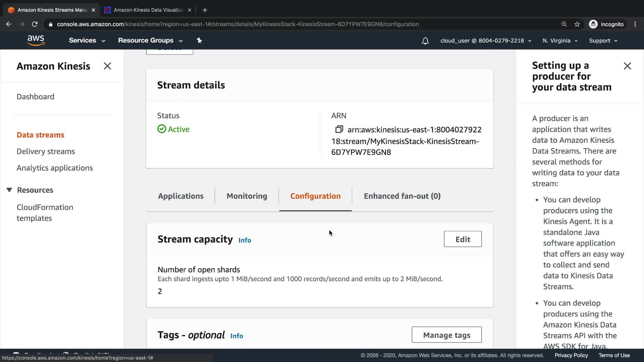Expand the Resource Groups dropdown
The width and height of the screenshot is (644, 362).
pos(150,41)
